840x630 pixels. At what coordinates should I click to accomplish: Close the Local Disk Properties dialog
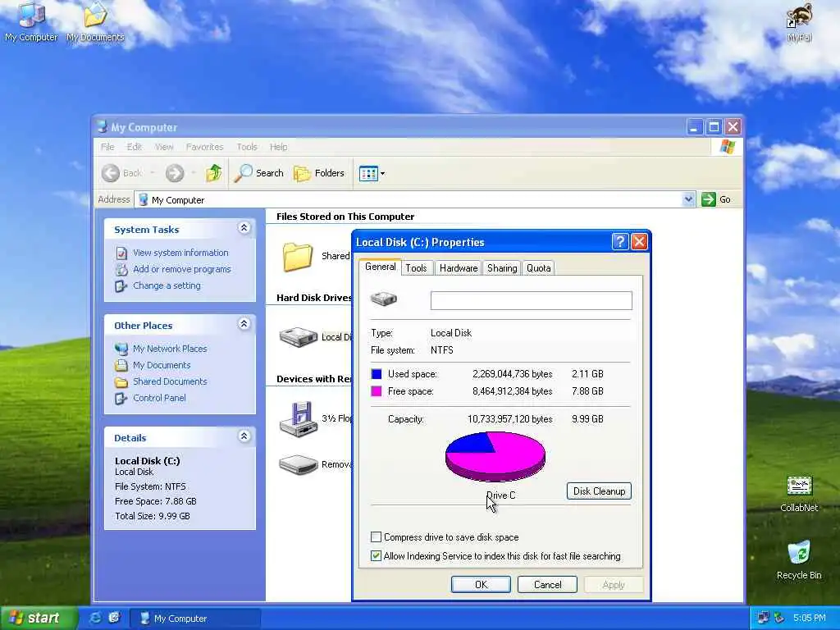tap(639, 242)
